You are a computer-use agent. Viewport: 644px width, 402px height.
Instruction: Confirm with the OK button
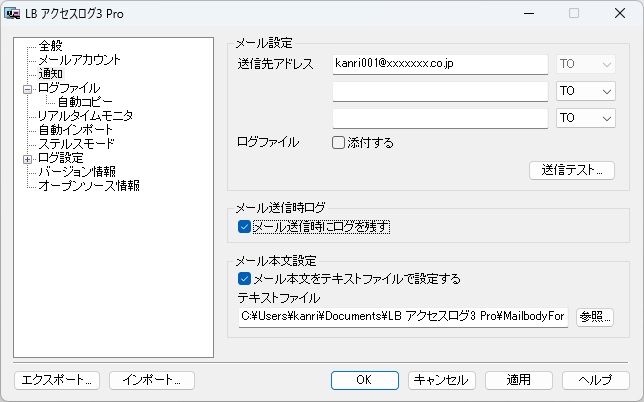(364, 380)
